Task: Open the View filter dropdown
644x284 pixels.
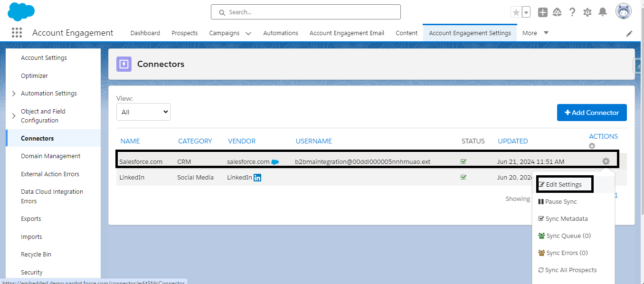Action: [143, 112]
